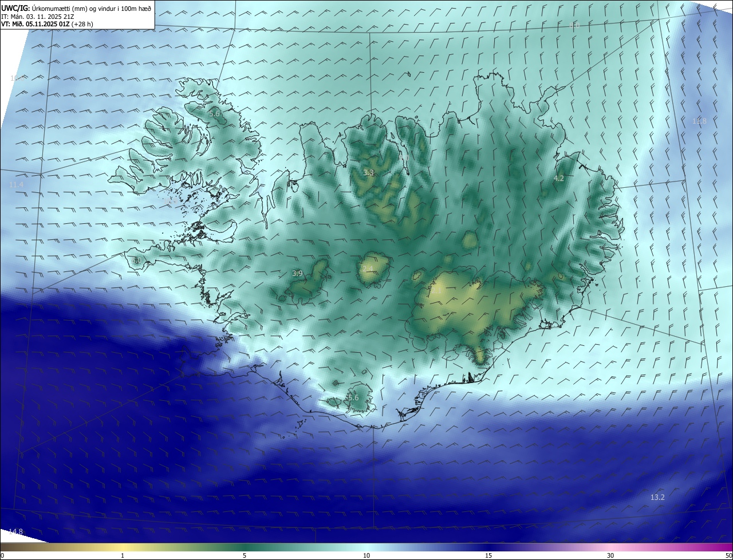Click the 2.1 value on the large glacier
733x560 pixels.
click(x=436, y=291)
